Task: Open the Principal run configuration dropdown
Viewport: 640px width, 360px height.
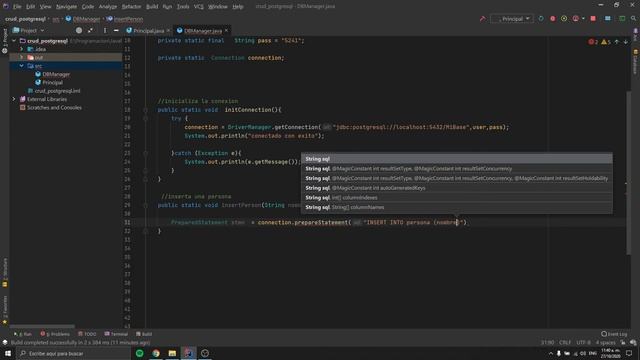Action: [x=512, y=19]
